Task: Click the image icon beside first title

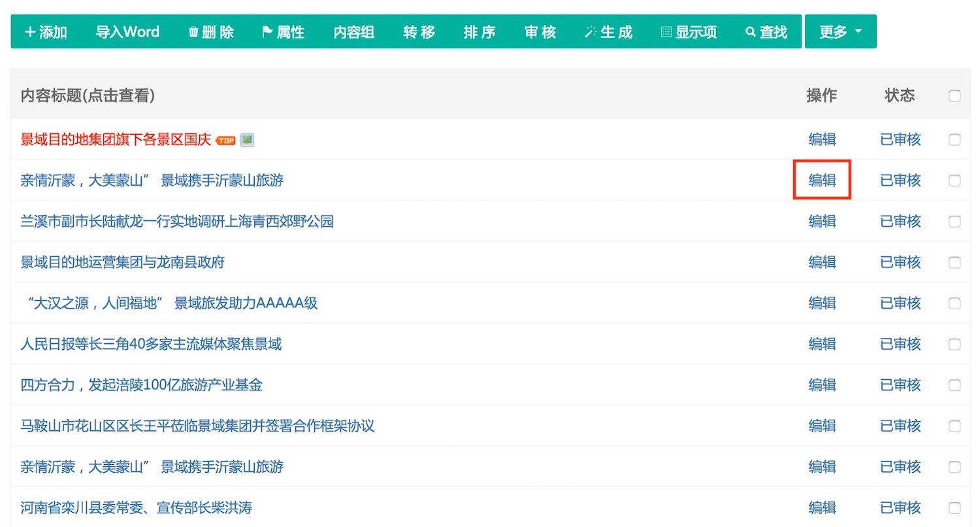Action: pos(247,140)
